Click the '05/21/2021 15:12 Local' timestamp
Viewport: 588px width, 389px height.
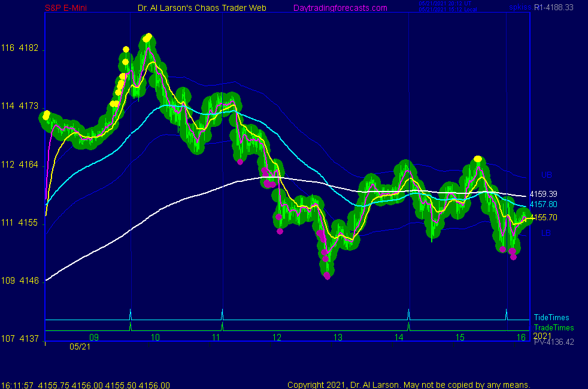pyautogui.click(x=448, y=10)
